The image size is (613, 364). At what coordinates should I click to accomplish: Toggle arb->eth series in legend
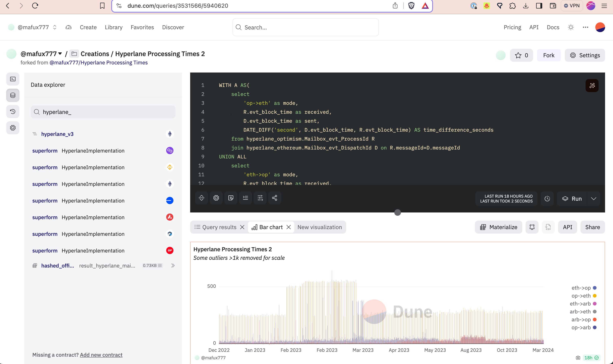point(583,312)
